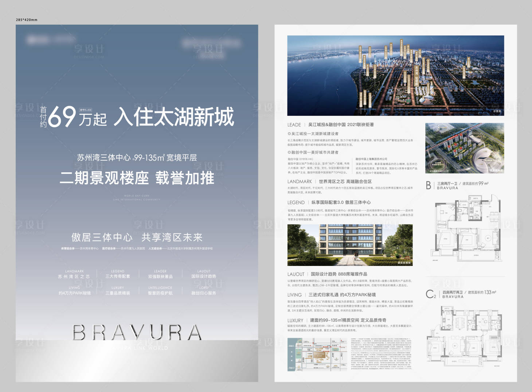This screenshot has width=532, height=392.
Task: Click 医疗综合体 caption on left poster
Action: (123, 248)
